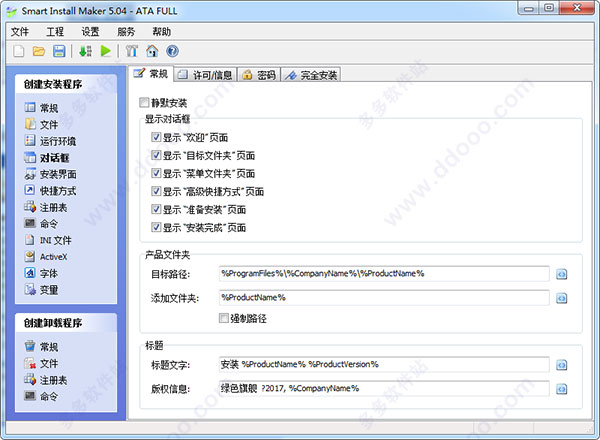Open the 变量 section
The height and width of the screenshot is (440, 600).
[x=41, y=290]
